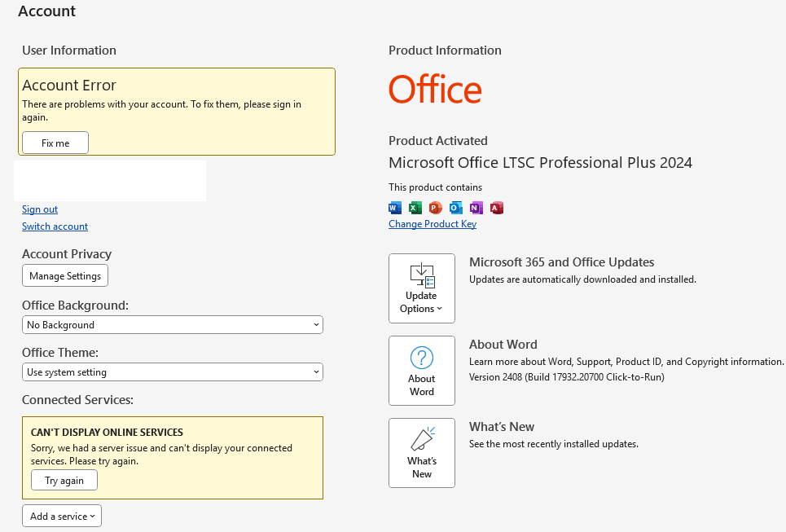Screen dimensions: 786x532
Task: Click 'Microsoft 365 and Office Updates' heading
Action: click(x=561, y=262)
